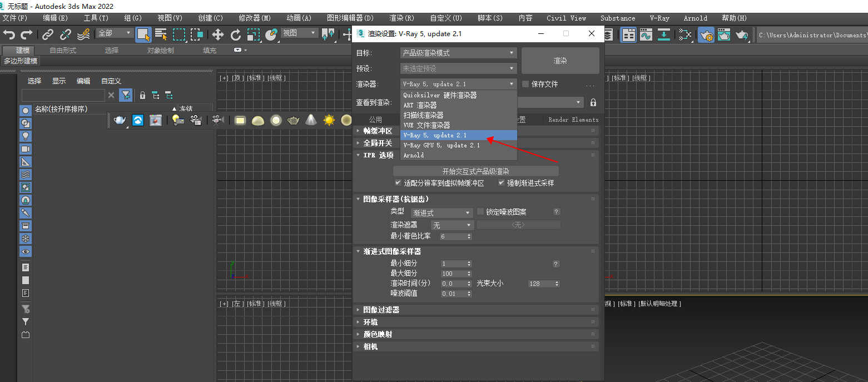Viewport: 868px width, 382px height.
Task: Click the Render Setup teapot-gear icon
Action: pyautogui.click(x=706, y=35)
